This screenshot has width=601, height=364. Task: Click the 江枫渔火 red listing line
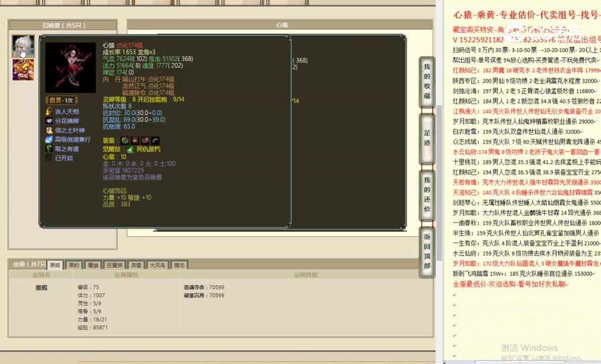(x=527, y=112)
